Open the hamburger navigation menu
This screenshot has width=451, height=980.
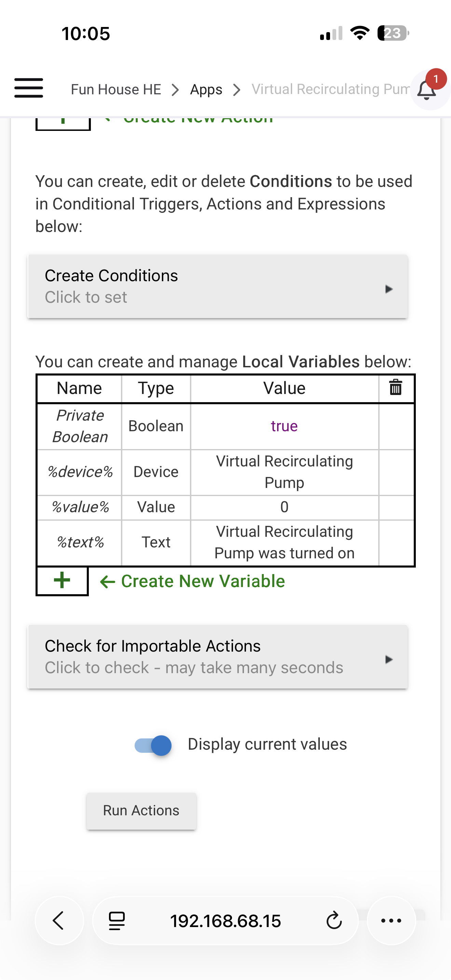click(28, 88)
